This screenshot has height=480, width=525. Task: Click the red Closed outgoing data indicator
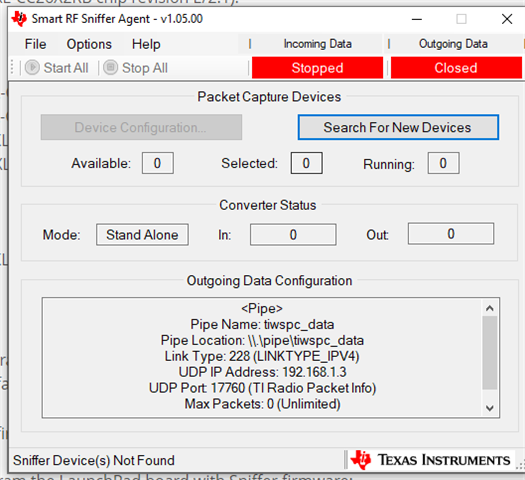pyautogui.click(x=456, y=68)
